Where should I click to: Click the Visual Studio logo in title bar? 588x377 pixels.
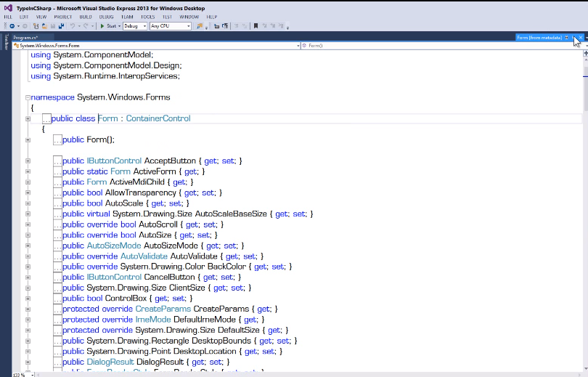click(8, 8)
